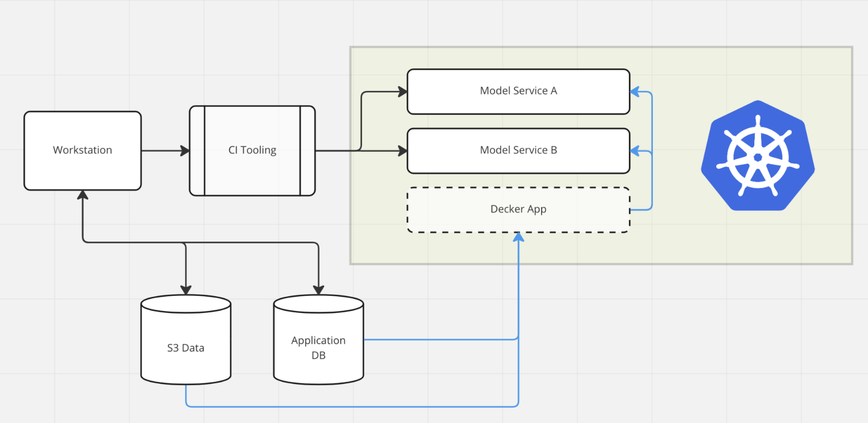Click the Workstation label text
The height and width of the screenshot is (423, 868).
coord(83,150)
